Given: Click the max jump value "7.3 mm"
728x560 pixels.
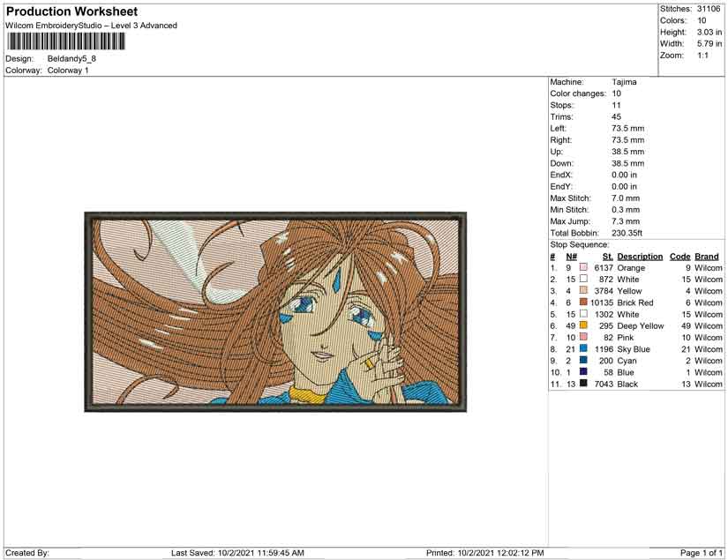Looking at the screenshot, I should click(626, 221).
